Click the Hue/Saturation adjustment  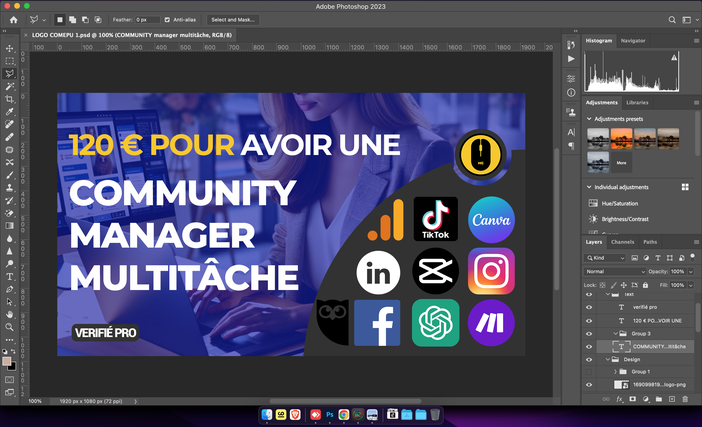pyautogui.click(x=620, y=203)
